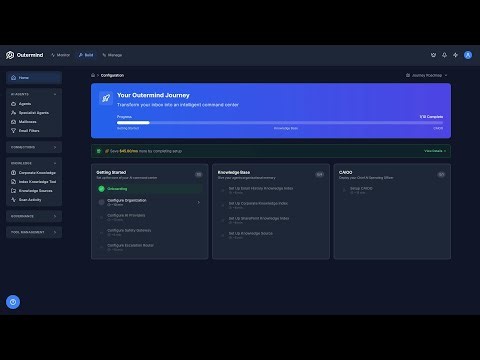480x360 pixels.
Task: Open the Configure Safety Gateways step
Action: coord(149,232)
